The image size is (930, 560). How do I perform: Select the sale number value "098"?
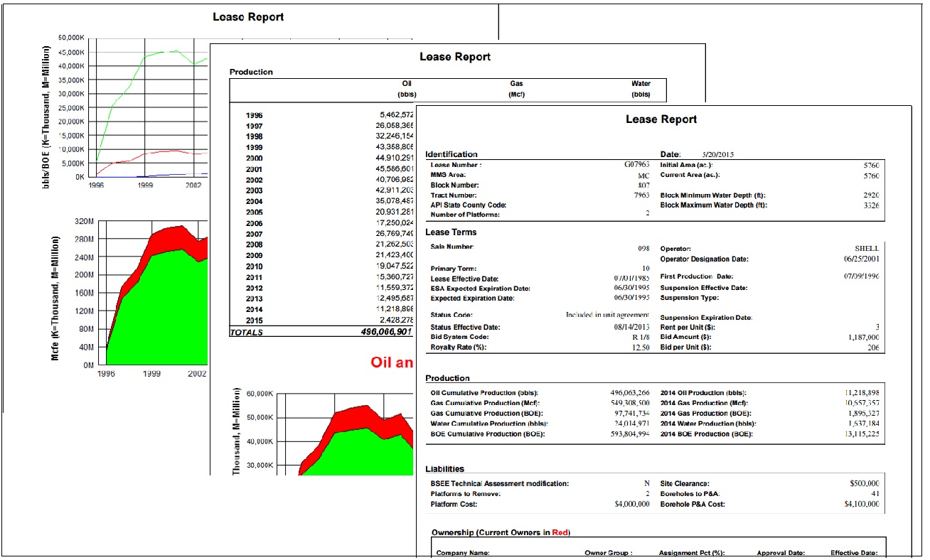tap(643, 249)
